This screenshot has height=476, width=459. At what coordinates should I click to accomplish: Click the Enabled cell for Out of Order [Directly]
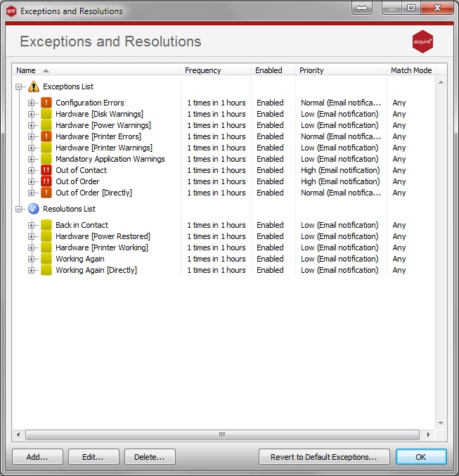(x=270, y=193)
